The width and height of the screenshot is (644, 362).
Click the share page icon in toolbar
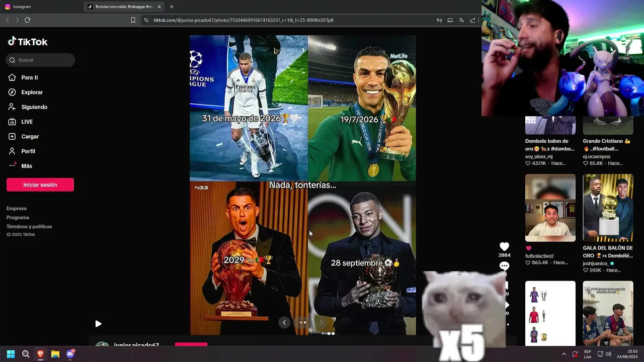click(472, 20)
